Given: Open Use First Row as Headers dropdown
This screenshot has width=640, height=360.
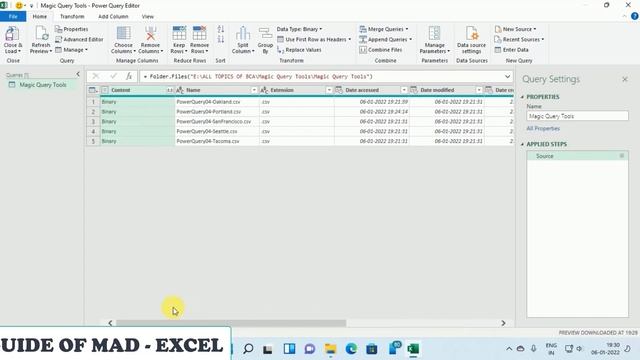Looking at the screenshot, I should 314,39.
